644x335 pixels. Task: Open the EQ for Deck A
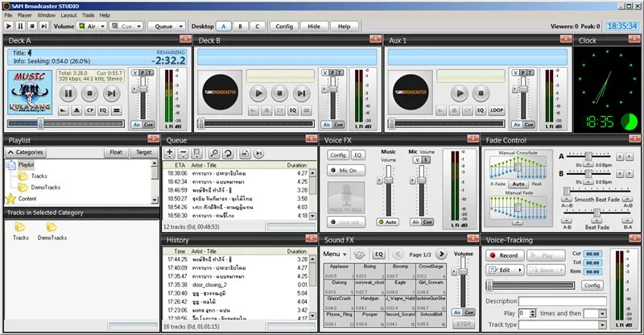[103, 110]
